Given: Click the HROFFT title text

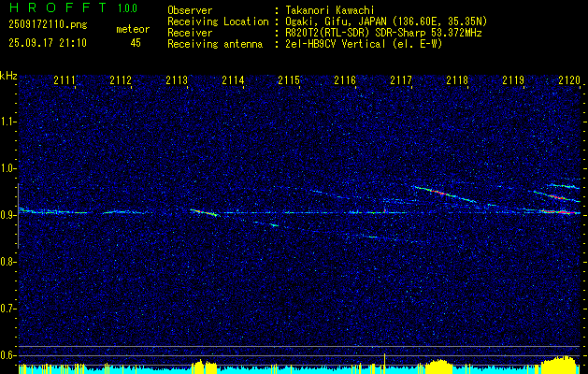Looking at the screenshot, I should [58, 7].
